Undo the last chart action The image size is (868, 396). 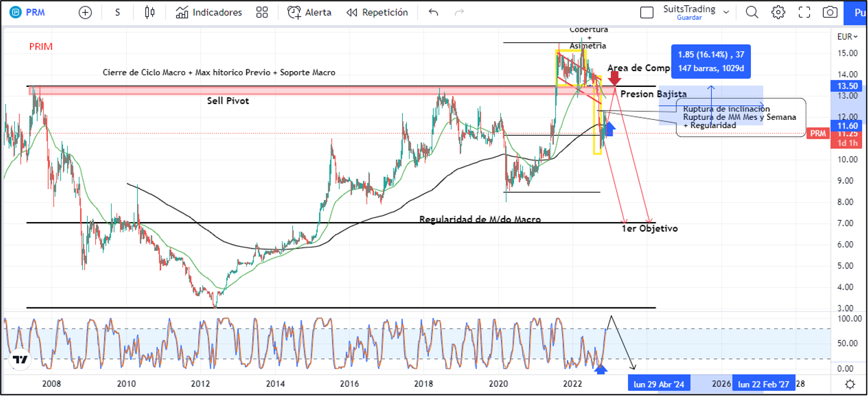[433, 12]
